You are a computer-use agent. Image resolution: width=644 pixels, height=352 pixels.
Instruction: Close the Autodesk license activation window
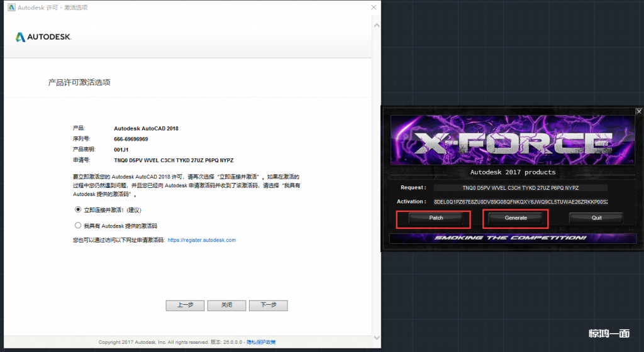tap(374, 8)
